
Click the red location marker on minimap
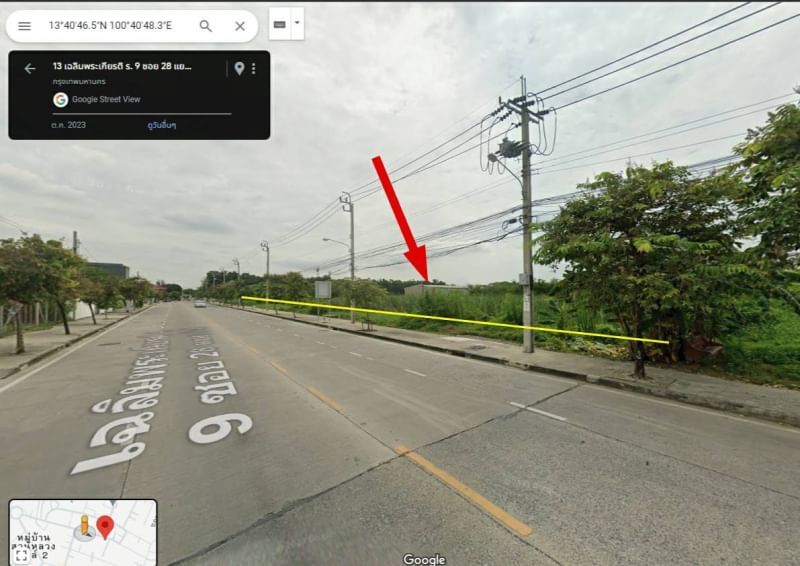pyautogui.click(x=105, y=527)
